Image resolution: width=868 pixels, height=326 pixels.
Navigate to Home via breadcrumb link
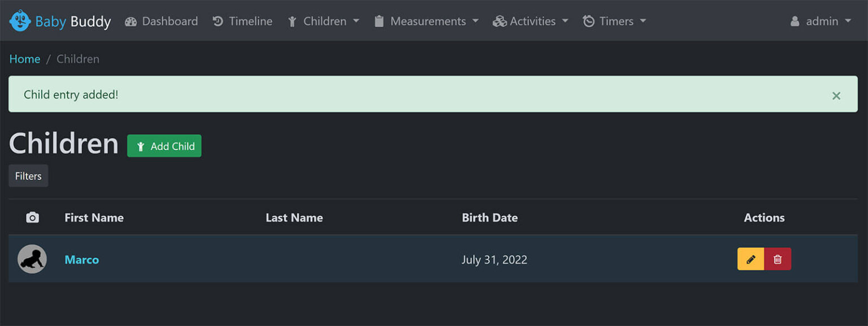pos(25,58)
